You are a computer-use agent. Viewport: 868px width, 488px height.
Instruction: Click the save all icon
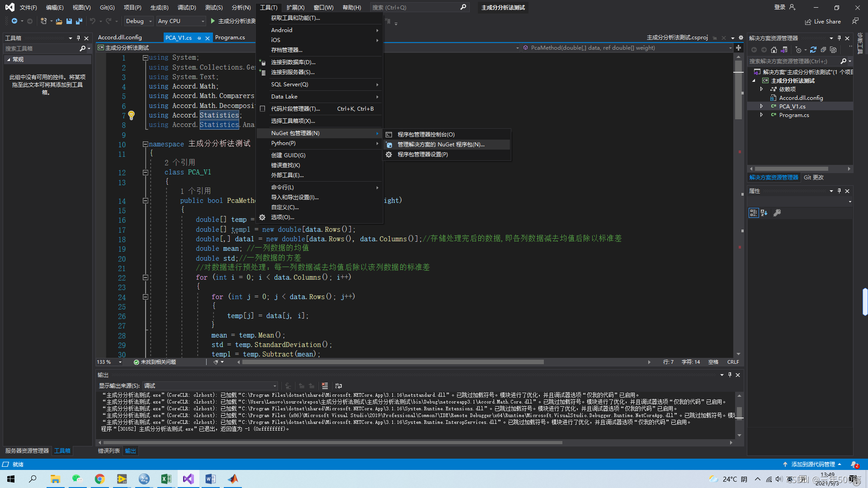tap(79, 21)
